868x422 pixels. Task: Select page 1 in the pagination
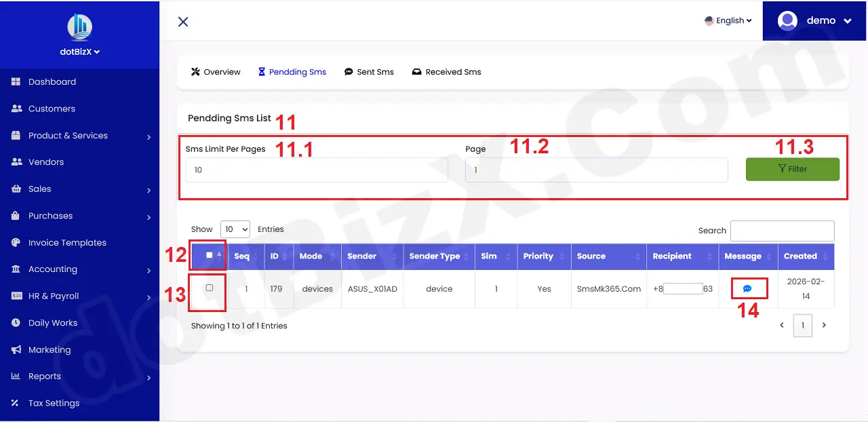coord(802,325)
